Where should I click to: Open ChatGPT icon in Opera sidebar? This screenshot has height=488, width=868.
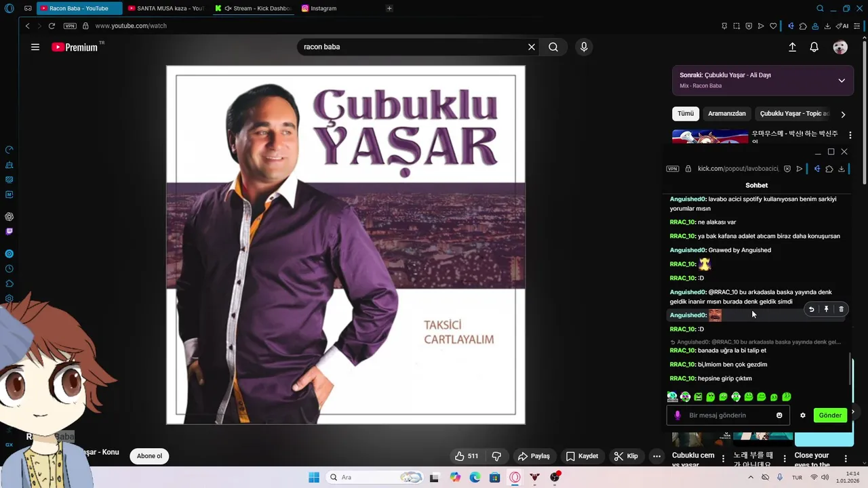9,217
